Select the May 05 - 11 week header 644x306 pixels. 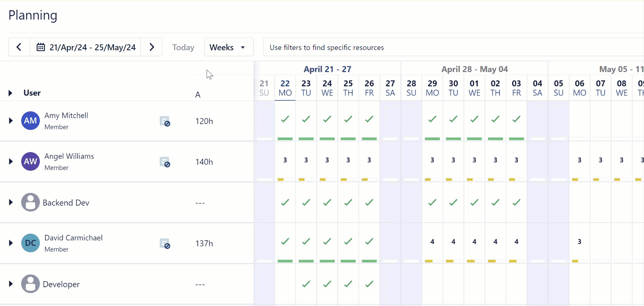tap(620, 69)
